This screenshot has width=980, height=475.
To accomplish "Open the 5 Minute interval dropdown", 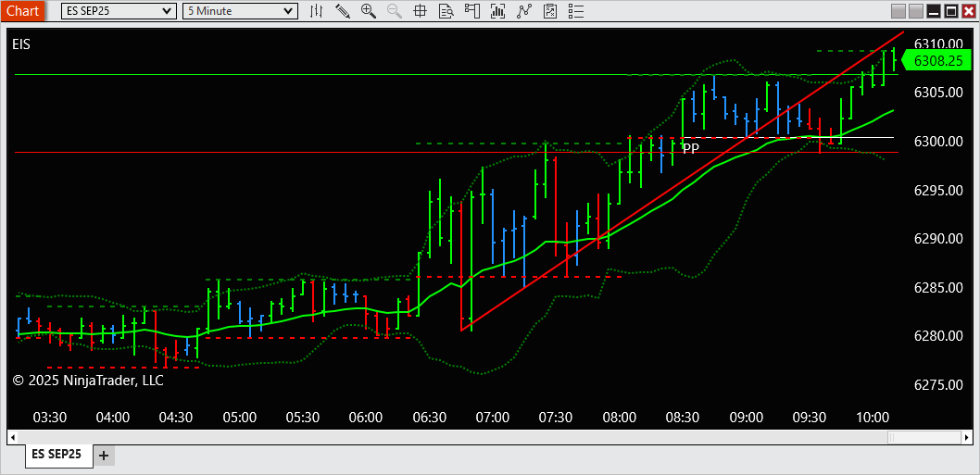I will [240, 10].
